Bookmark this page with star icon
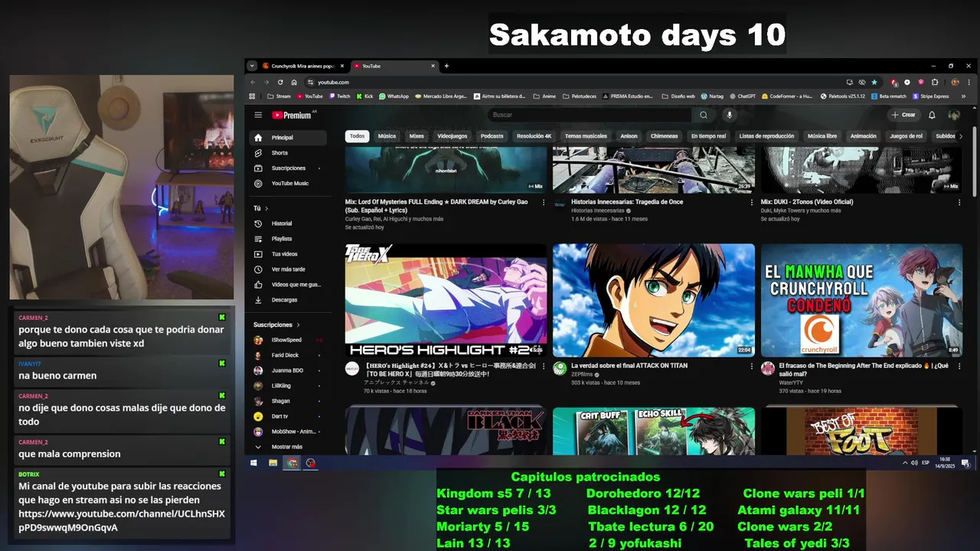 pos(874,82)
